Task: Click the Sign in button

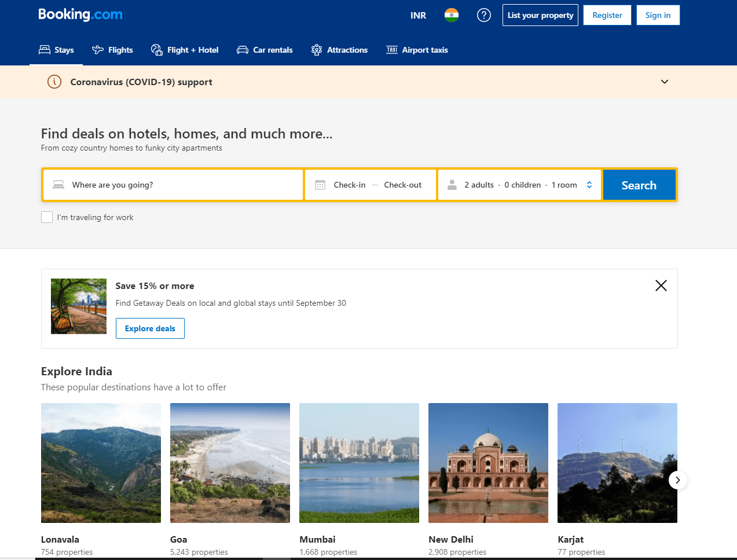Action: tap(658, 15)
